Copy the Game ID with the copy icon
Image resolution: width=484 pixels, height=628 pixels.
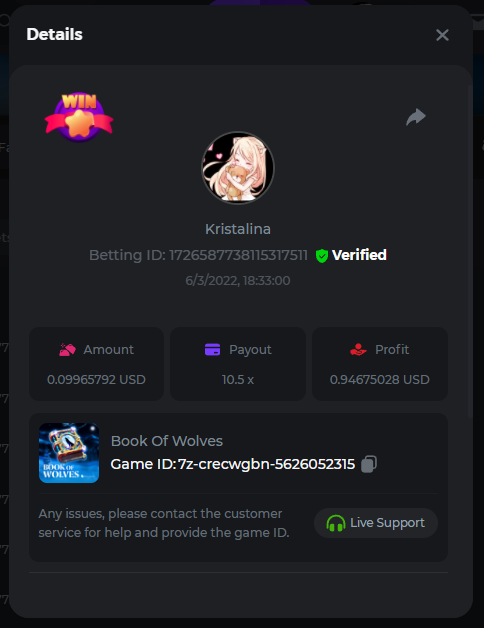click(369, 464)
